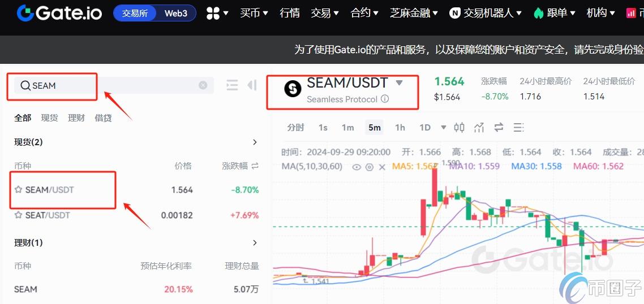The height and width of the screenshot is (304, 644).
Task: Open the SEAM 理财 row
Action: (x=136, y=289)
